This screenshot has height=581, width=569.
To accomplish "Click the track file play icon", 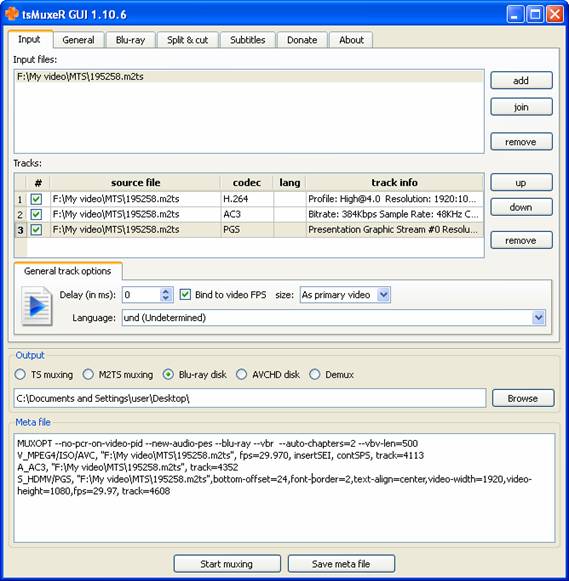I will pyautogui.click(x=36, y=306).
